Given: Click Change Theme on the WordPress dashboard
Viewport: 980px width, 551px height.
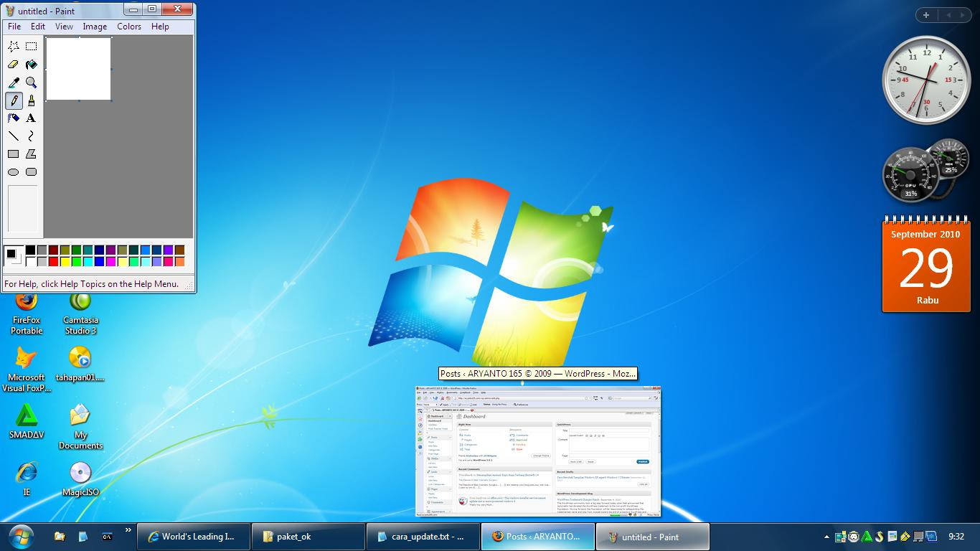Looking at the screenshot, I should coord(541,456).
